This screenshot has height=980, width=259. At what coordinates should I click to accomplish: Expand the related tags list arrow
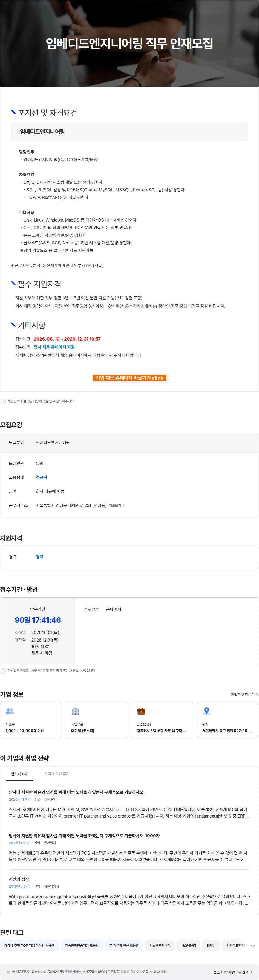click(253, 946)
